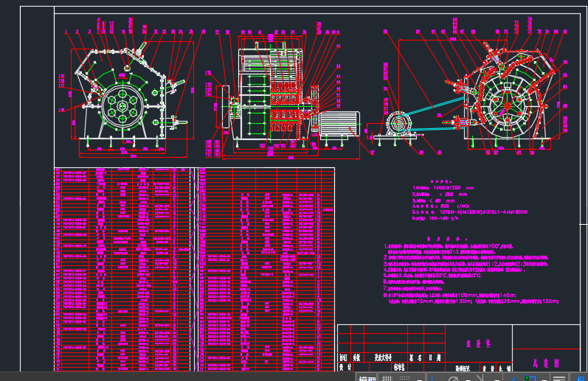
Task: Click the 模型 model space button
Action: coord(367,378)
